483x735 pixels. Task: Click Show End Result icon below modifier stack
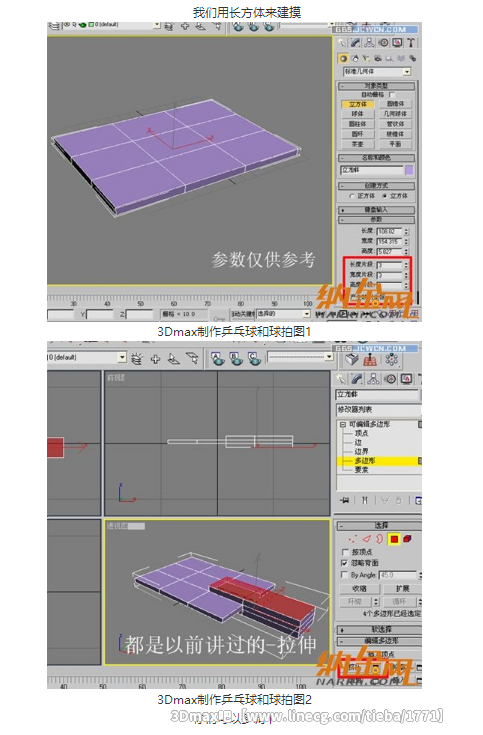click(365, 500)
